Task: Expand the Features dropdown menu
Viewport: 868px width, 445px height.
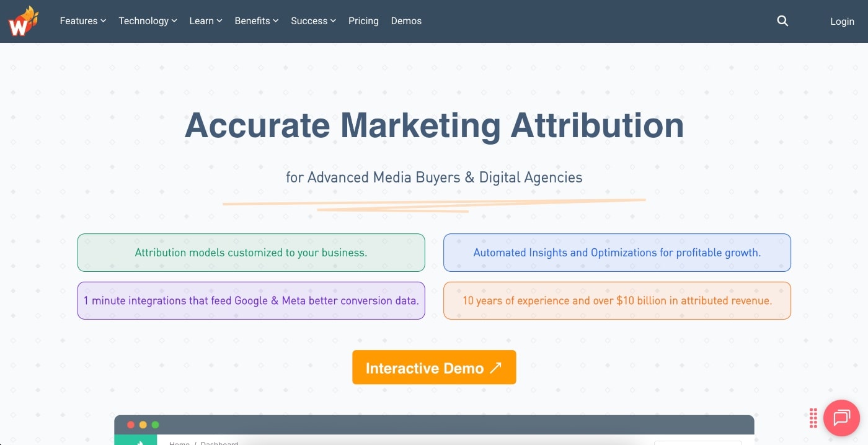Action: tap(83, 21)
